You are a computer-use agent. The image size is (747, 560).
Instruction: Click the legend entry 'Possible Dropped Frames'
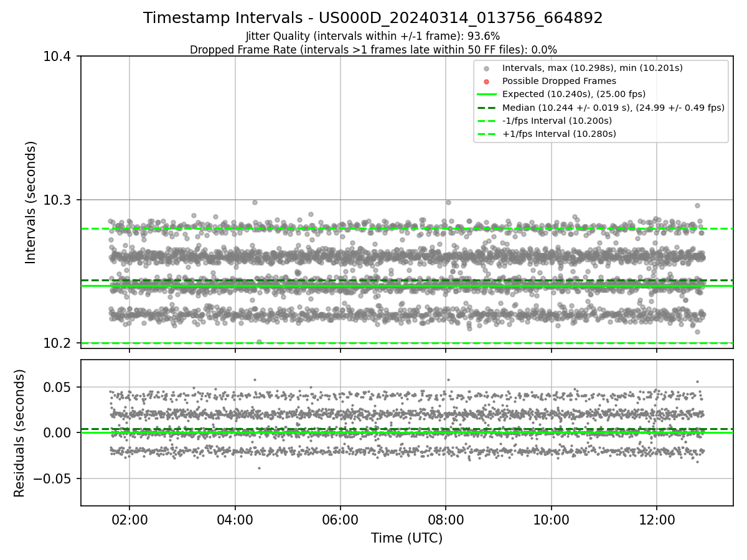click(559, 81)
